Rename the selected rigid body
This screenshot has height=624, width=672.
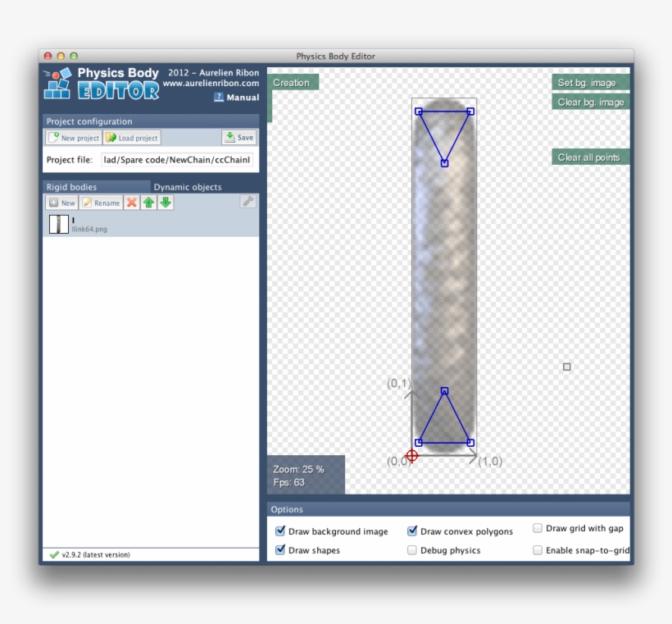click(x=101, y=203)
